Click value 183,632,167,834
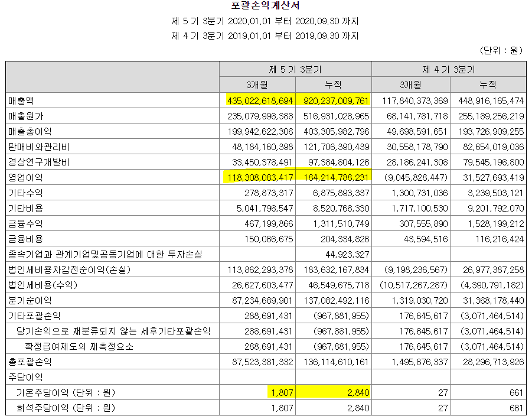Image resolution: width=532 pixels, height=416 pixels. 336,269
